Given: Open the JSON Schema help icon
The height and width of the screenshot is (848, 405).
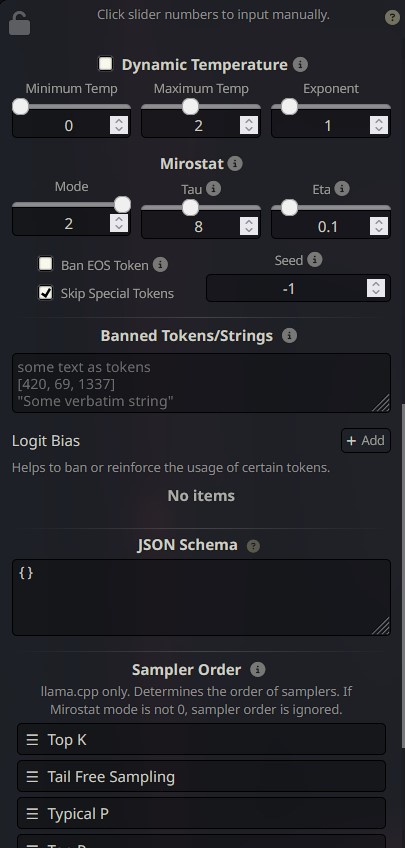Looking at the screenshot, I should pyautogui.click(x=253, y=546).
